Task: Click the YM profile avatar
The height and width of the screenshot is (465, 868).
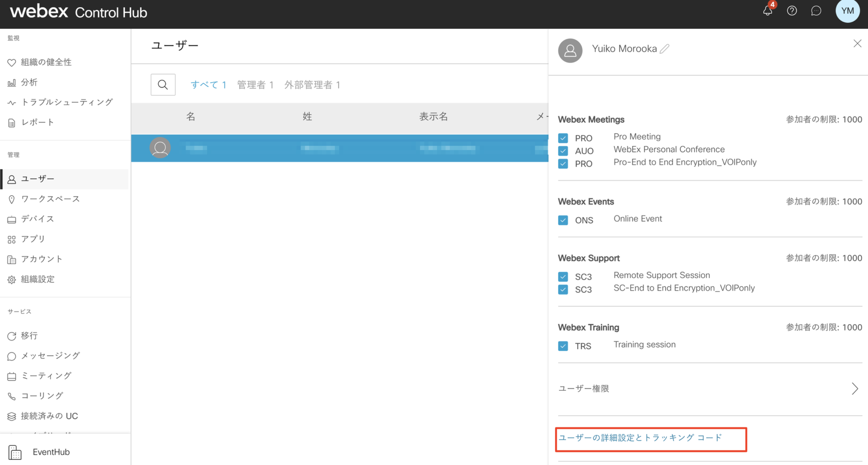Action: tap(847, 11)
